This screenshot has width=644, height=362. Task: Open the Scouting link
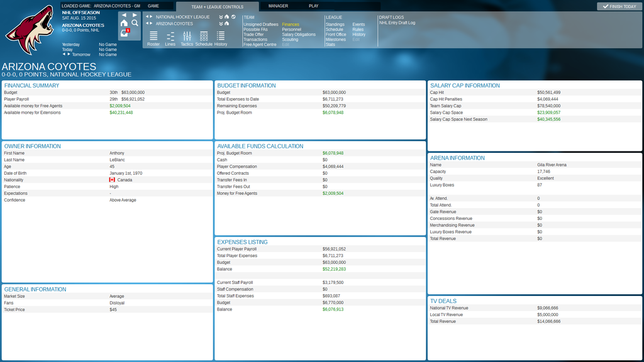click(290, 40)
